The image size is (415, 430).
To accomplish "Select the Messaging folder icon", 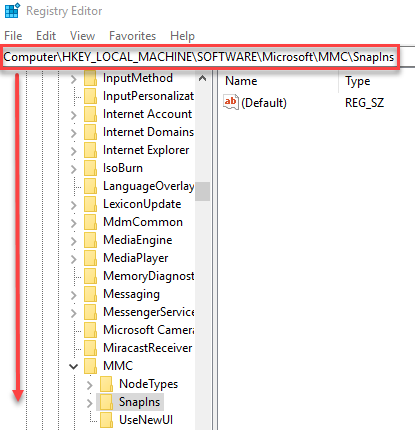I will [x=90, y=294].
